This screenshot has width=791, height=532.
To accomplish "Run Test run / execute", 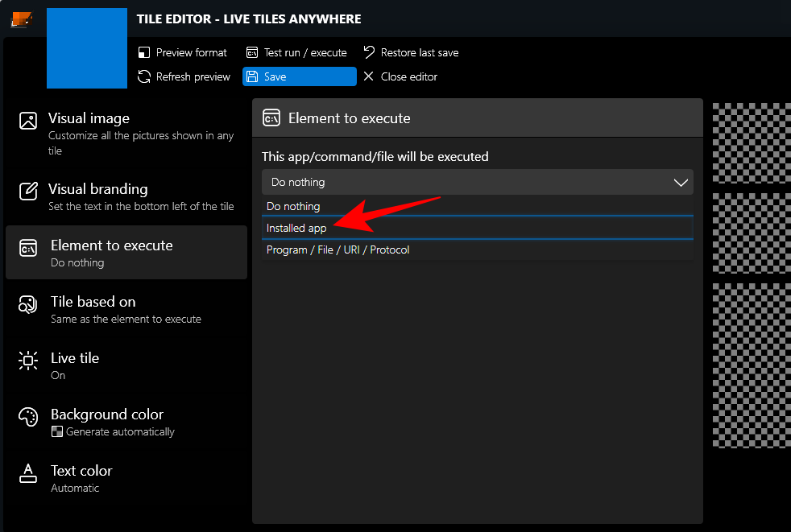I will coord(296,52).
